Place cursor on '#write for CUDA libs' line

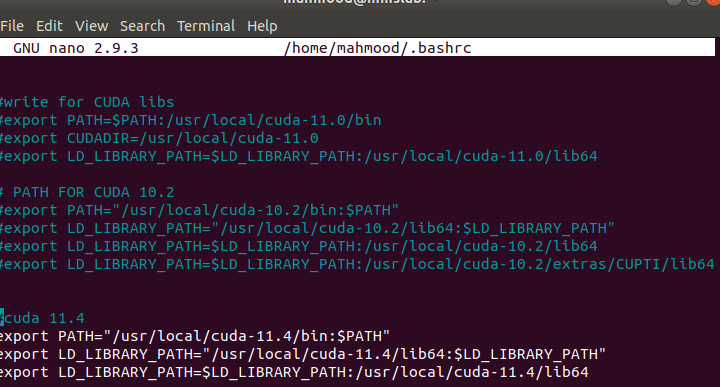[87, 102]
